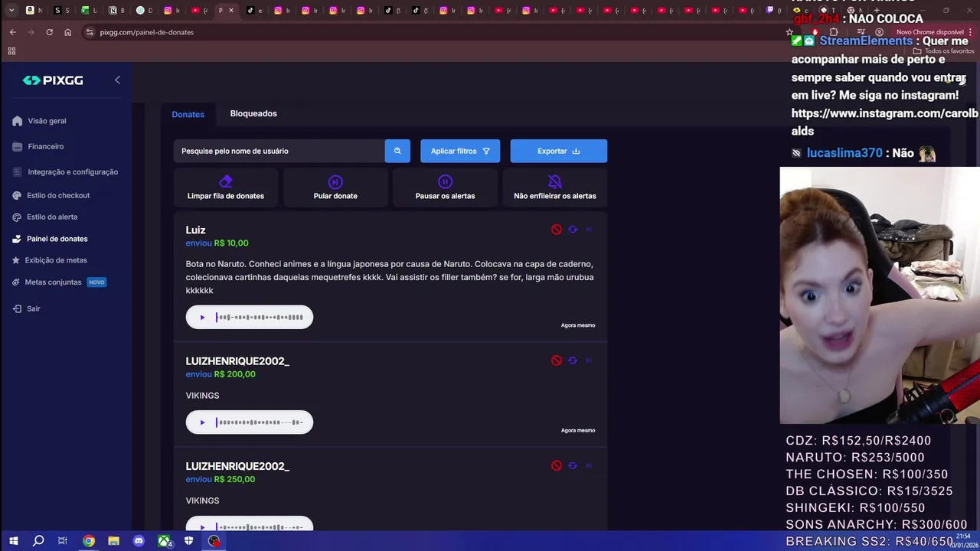Toggle Pausar os alertas
This screenshot has height=551, width=980.
pyautogui.click(x=445, y=187)
